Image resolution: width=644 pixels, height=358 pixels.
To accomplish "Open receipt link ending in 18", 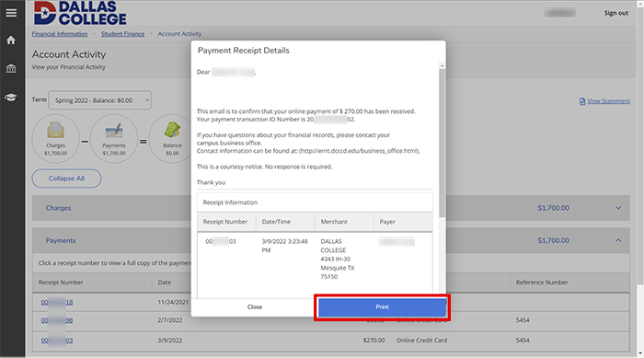I will (57, 302).
